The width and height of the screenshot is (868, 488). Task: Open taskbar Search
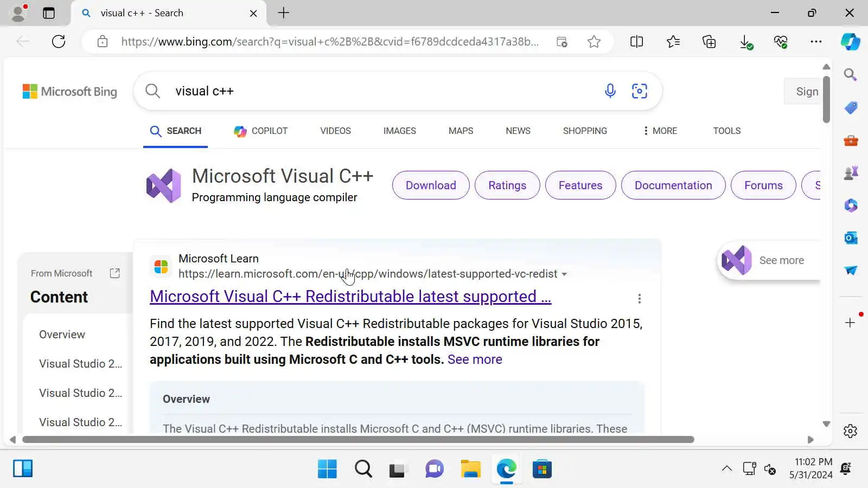(363, 468)
